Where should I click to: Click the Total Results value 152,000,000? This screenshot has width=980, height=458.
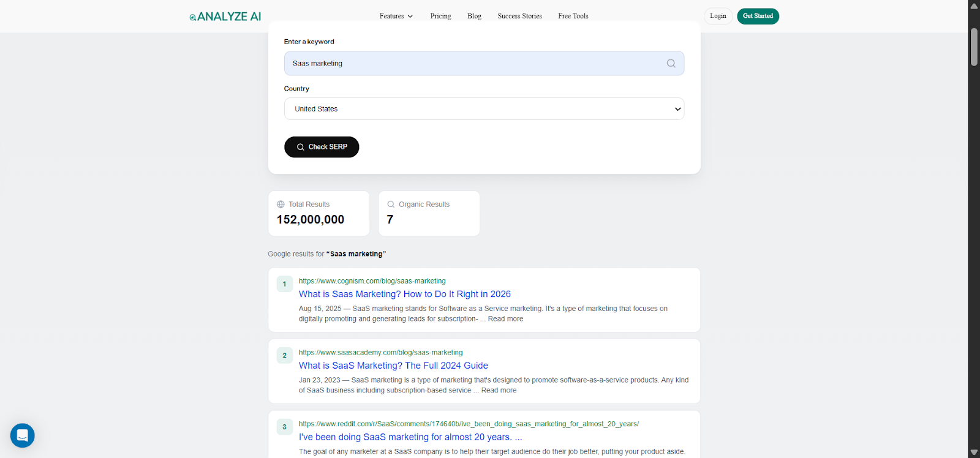(311, 220)
